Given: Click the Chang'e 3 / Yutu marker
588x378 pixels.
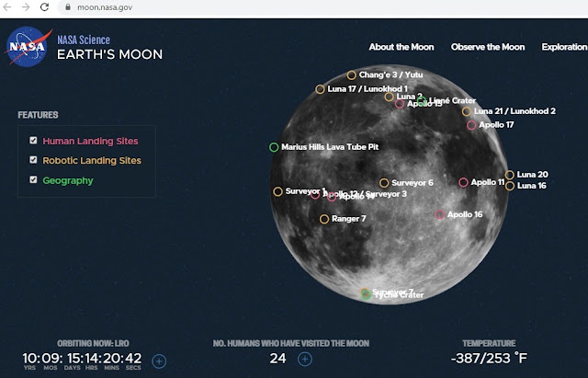Looking at the screenshot, I should tap(351, 75).
